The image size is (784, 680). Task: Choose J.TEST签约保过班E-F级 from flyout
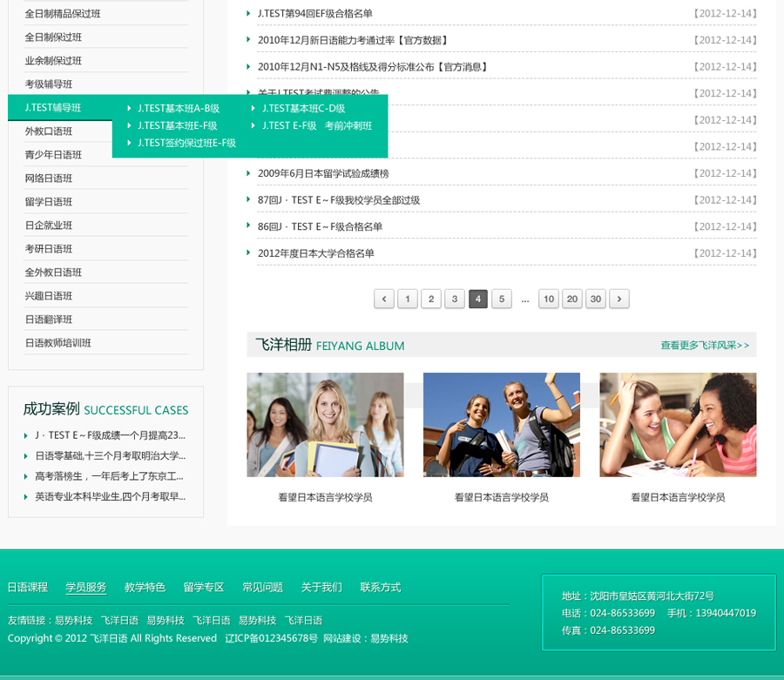[x=186, y=143]
